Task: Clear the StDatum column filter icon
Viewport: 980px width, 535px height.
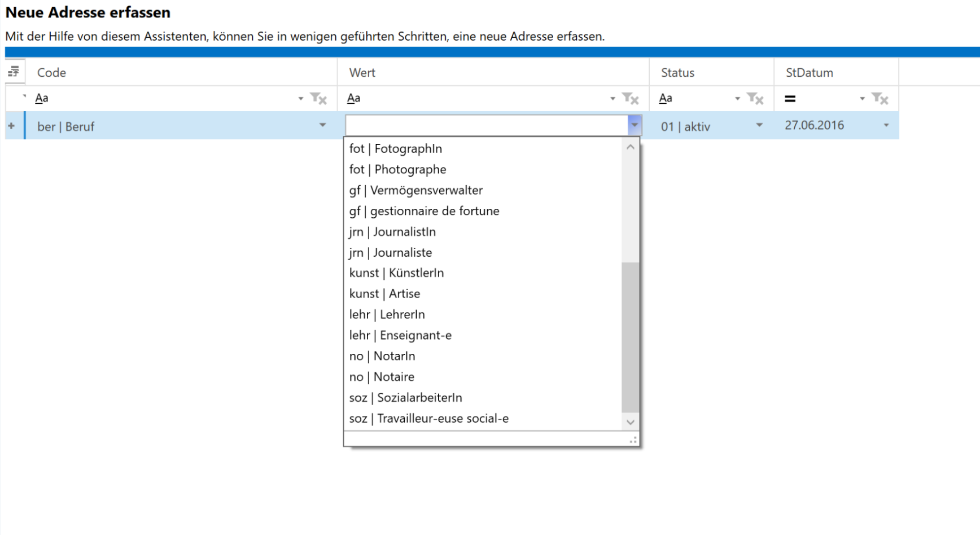Action: pos(880,99)
